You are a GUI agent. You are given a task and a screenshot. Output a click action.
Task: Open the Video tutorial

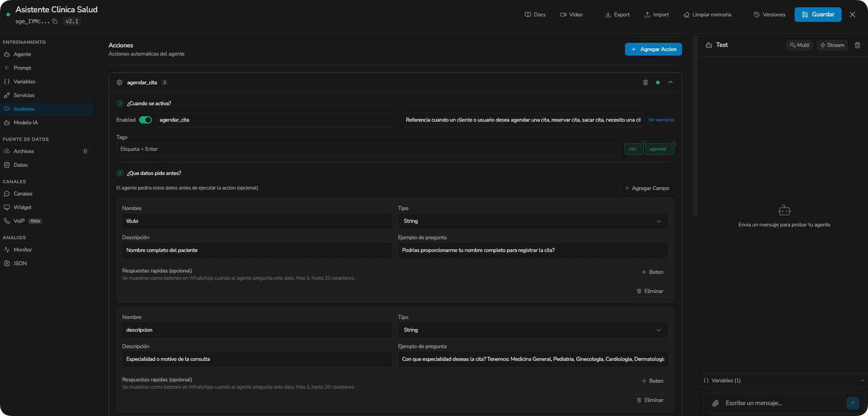tap(572, 15)
